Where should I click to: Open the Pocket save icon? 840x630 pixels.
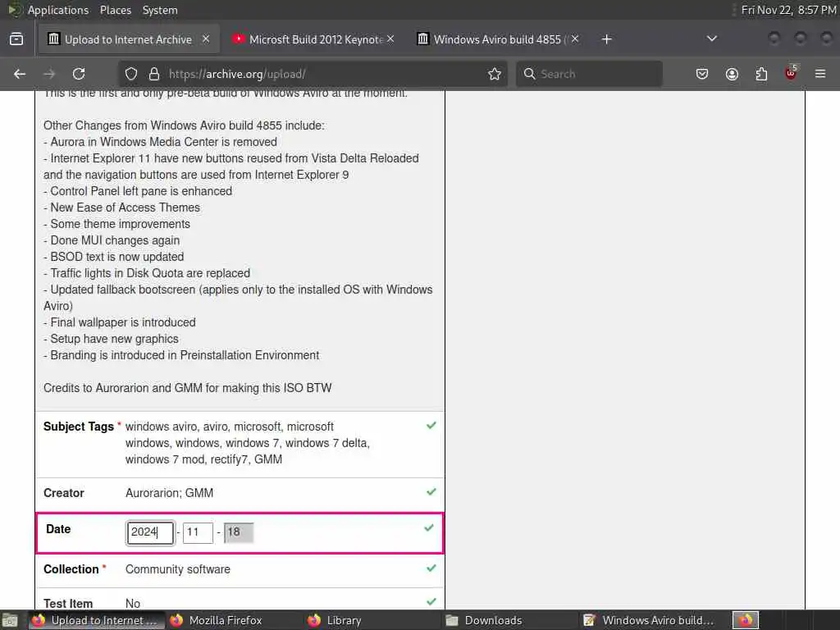[x=702, y=74]
